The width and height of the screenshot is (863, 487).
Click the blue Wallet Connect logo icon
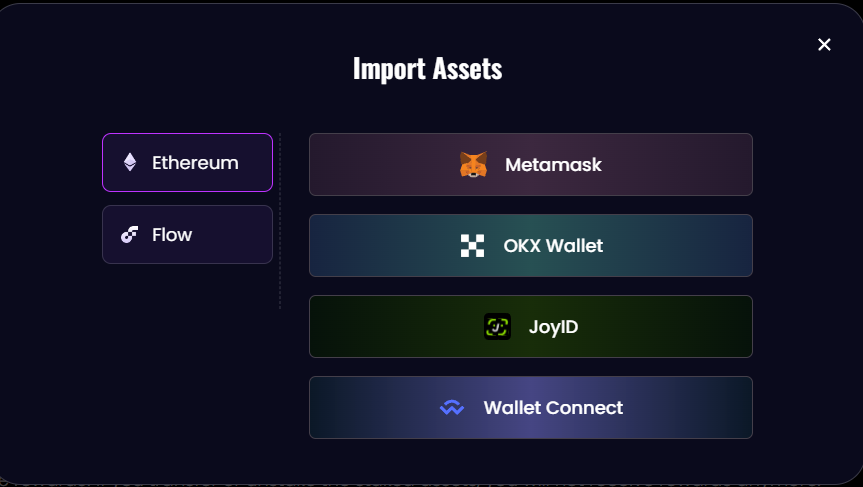coord(452,408)
